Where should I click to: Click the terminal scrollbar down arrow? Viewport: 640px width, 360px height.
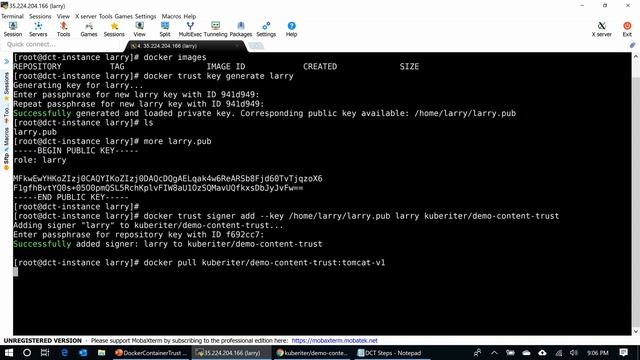[636, 331]
